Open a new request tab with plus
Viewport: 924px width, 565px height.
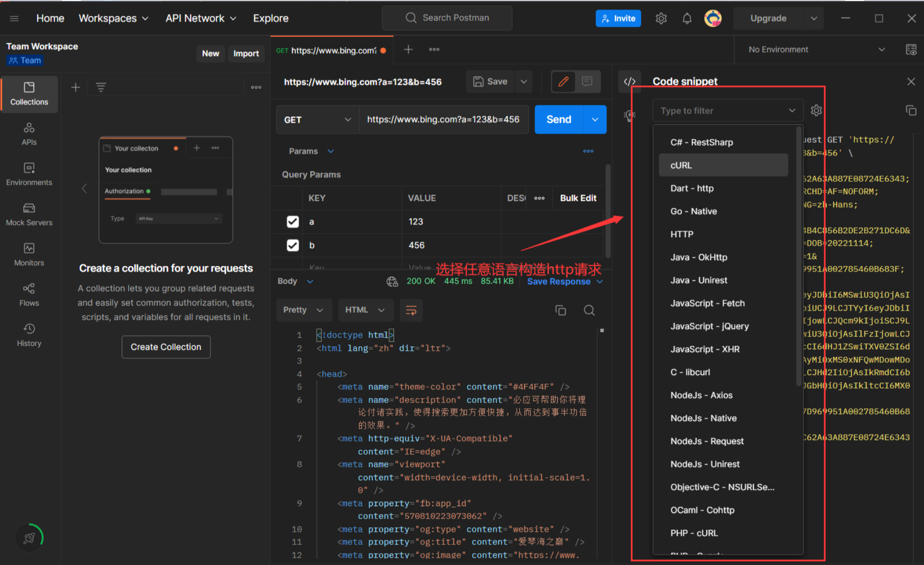[408, 50]
